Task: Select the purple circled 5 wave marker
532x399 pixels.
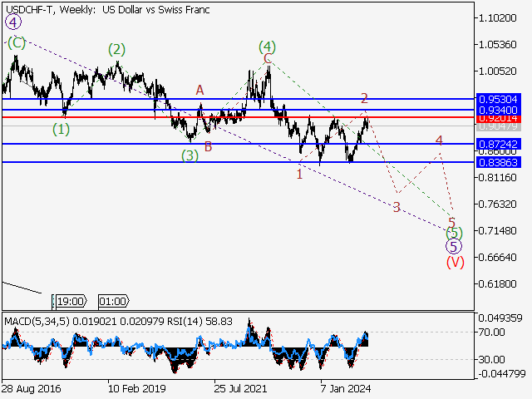Action: pos(453,246)
